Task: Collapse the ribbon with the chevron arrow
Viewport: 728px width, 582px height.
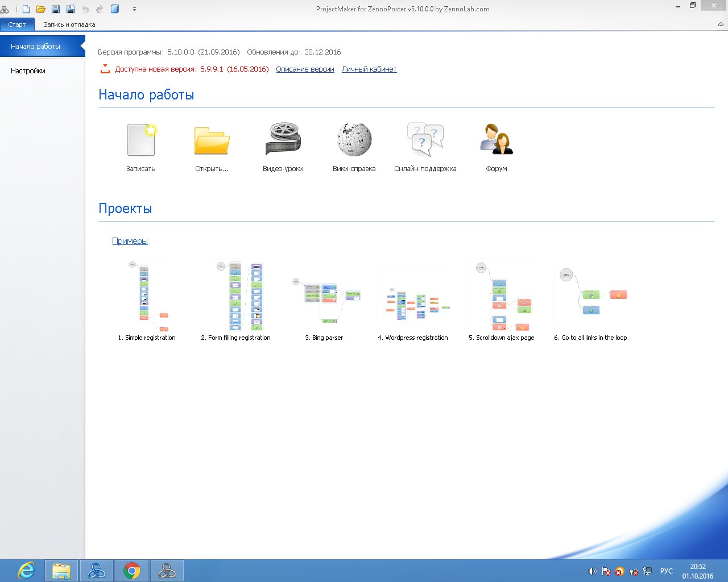Action: click(721, 24)
